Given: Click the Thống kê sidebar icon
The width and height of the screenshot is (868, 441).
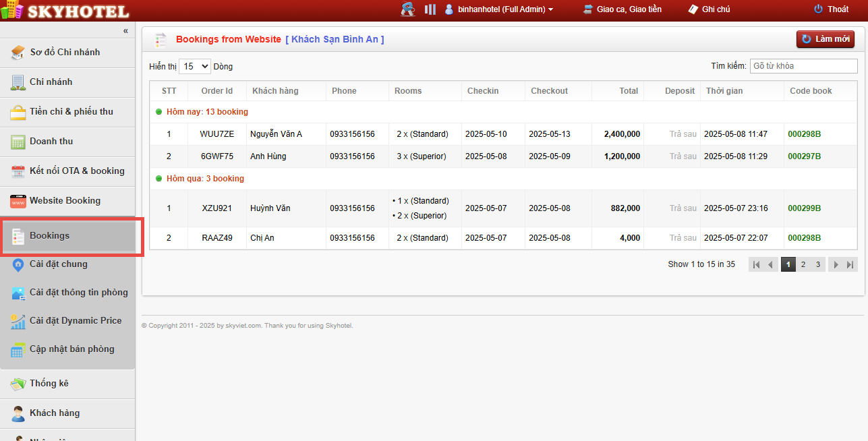Looking at the screenshot, I should (18, 384).
